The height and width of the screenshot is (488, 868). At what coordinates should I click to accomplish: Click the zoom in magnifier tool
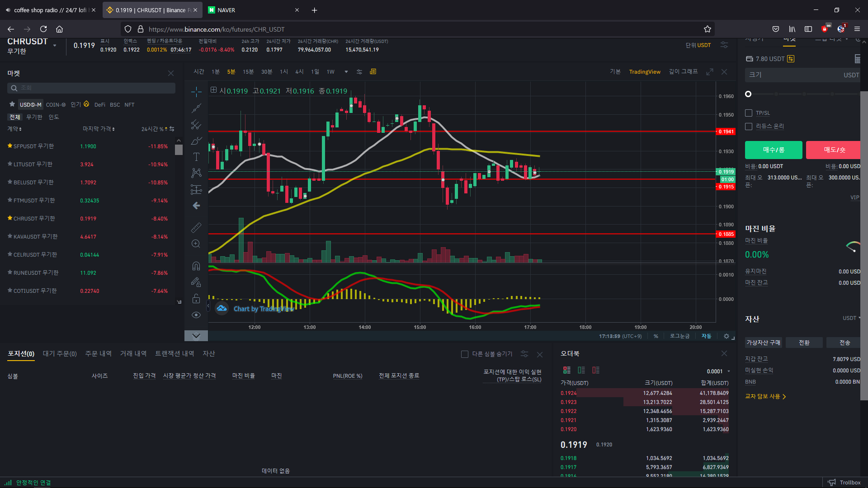(x=196, y=244)
